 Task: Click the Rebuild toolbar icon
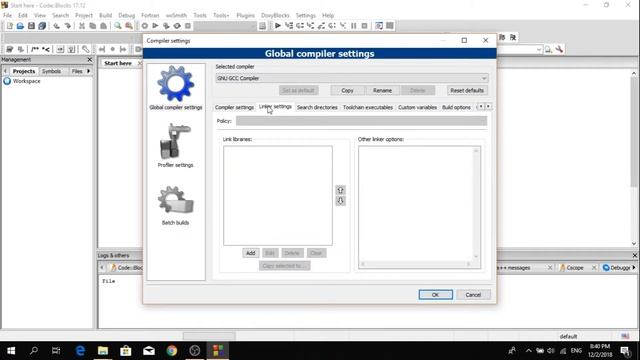pyautogui.click(x=177, y=26)
